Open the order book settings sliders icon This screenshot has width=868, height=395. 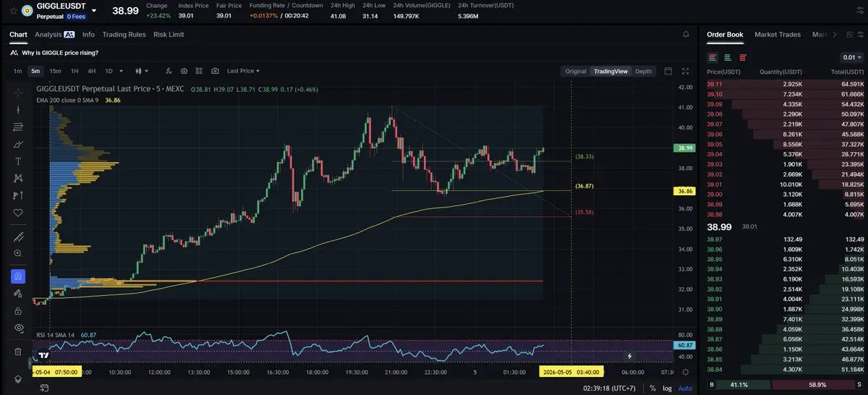[859, 34]
